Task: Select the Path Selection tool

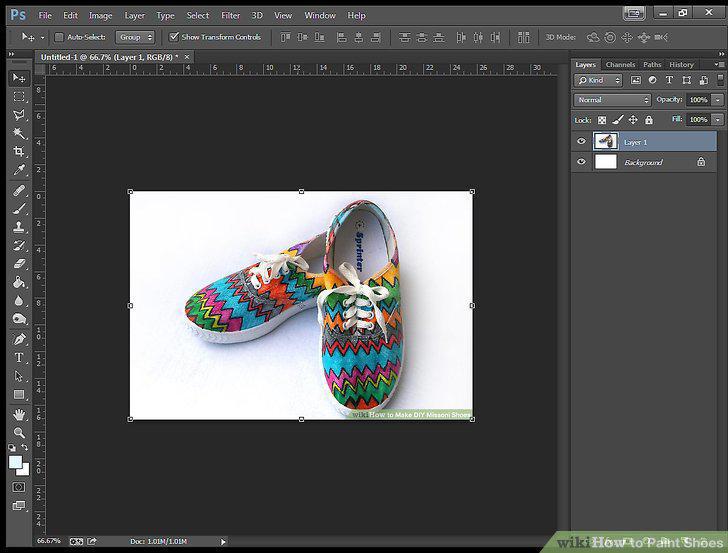Action: tap(19, 376)
